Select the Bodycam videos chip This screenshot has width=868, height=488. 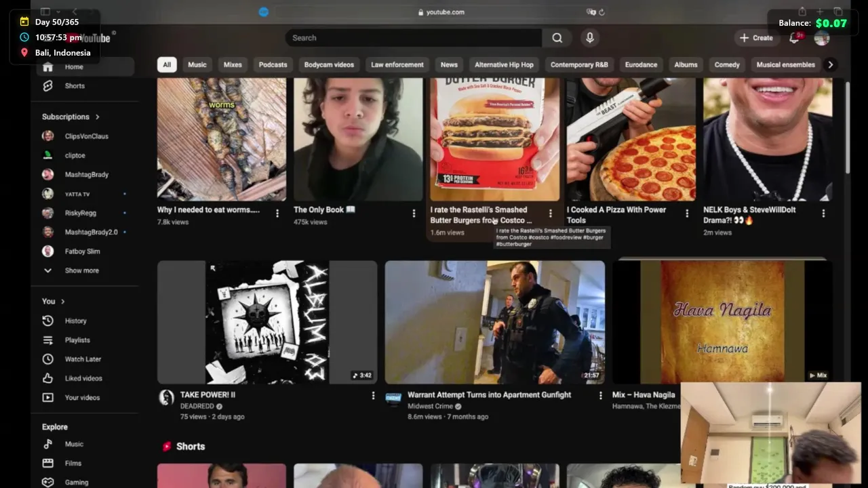[329, 64]
